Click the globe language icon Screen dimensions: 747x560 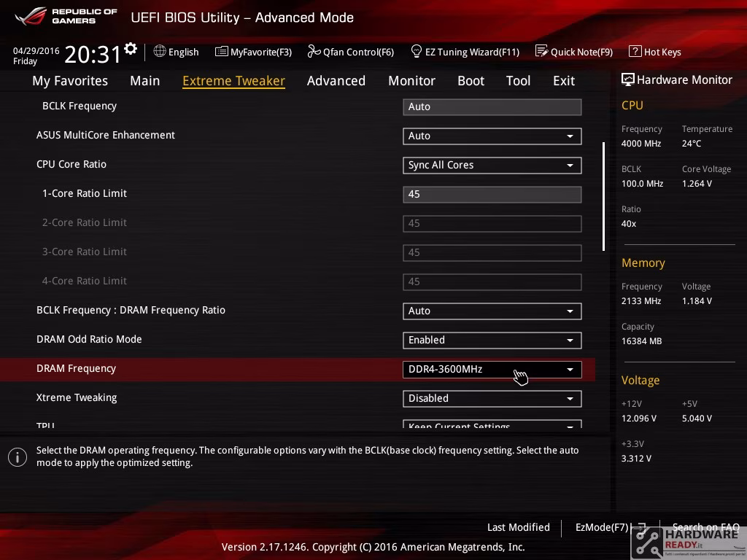click(160, 51)
